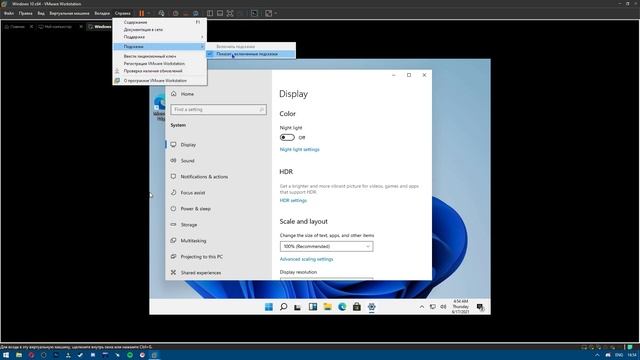Open dropdown arrow beside stretch guest icon
Image resolution: width=640 pixels, height=360 pixels.
[x=276, y=13]
